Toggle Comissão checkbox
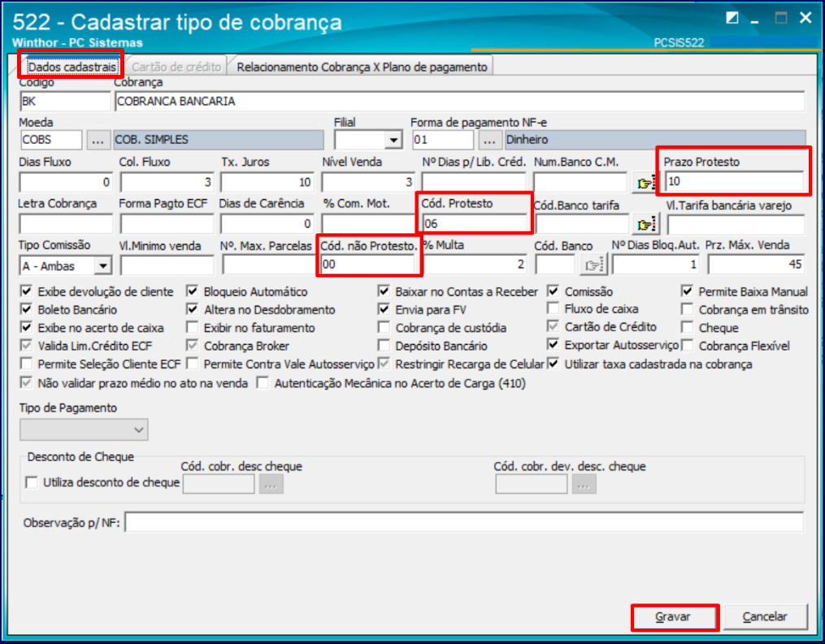825x644 pixels. (x=553, y=291)
